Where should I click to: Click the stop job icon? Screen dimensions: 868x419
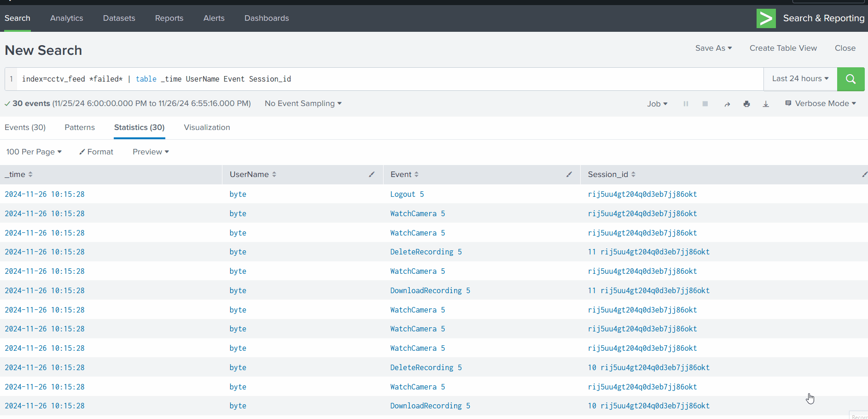(x=705, y=104)
